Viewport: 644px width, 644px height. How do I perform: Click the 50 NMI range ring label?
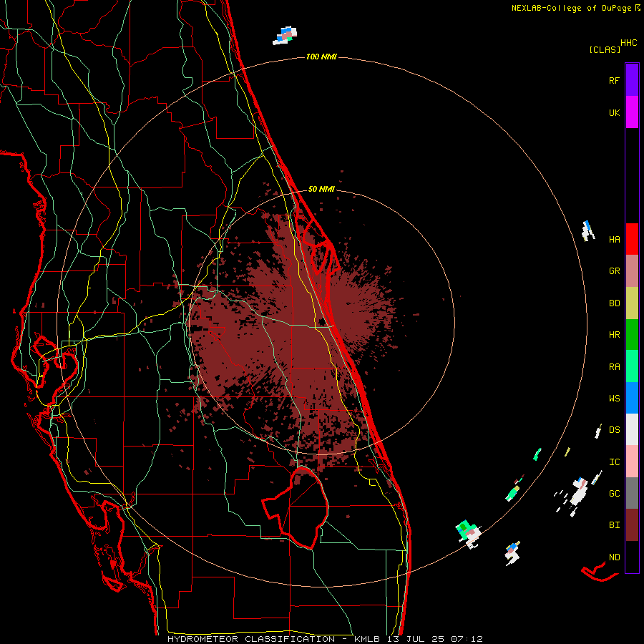[x=321, y=189]
